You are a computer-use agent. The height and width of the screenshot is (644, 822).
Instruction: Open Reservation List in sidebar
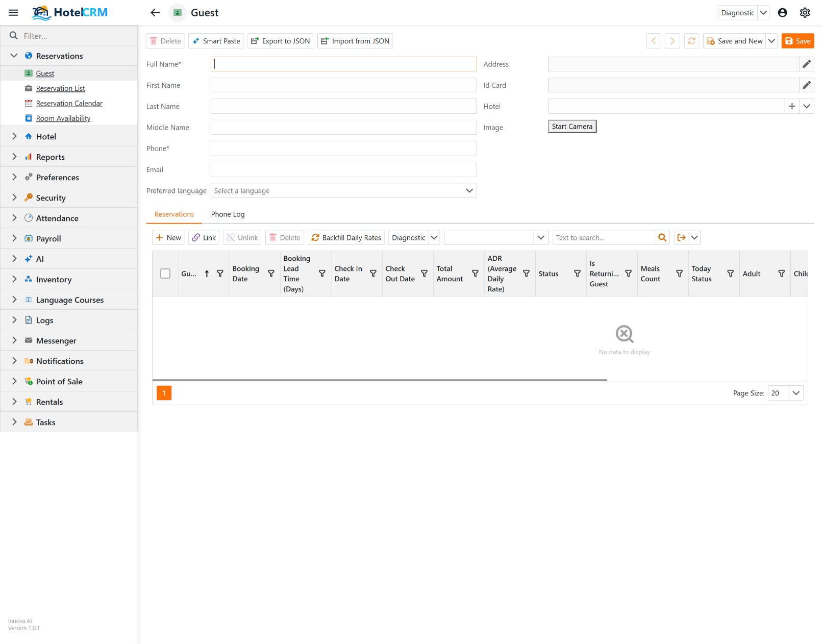(60, 88)
